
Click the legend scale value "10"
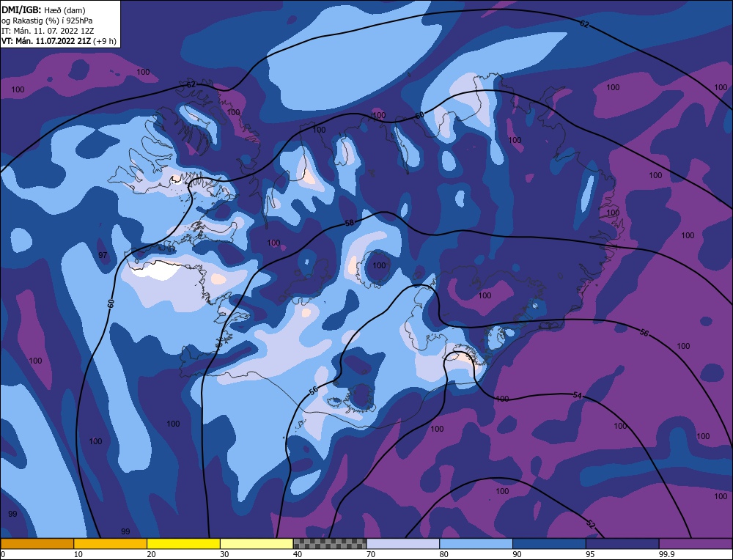pos(78,554)
